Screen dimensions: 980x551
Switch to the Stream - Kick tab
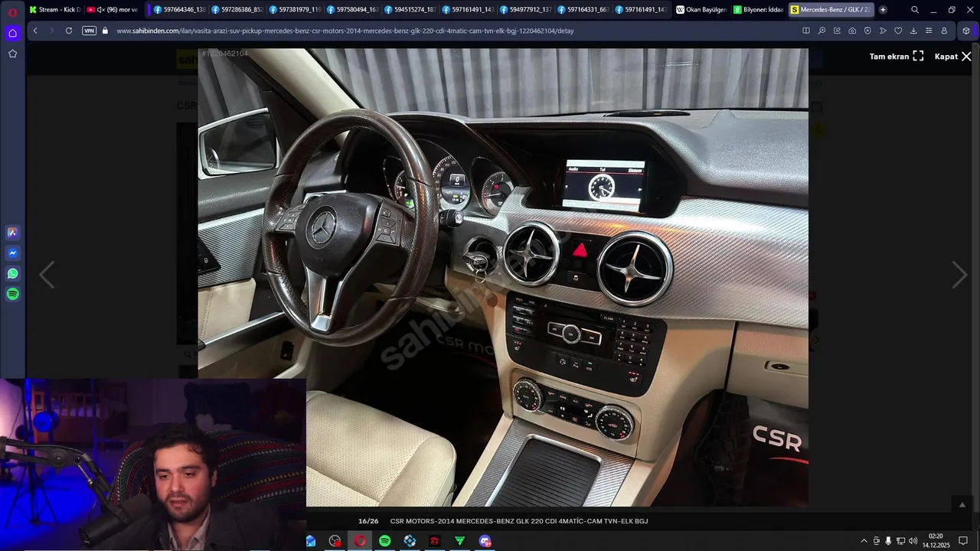point(54,10)
